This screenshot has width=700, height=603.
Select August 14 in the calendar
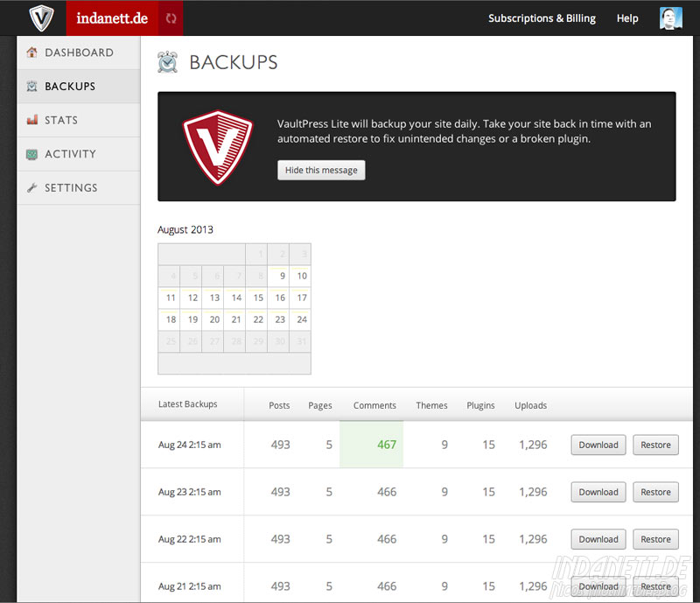[234, 298]
